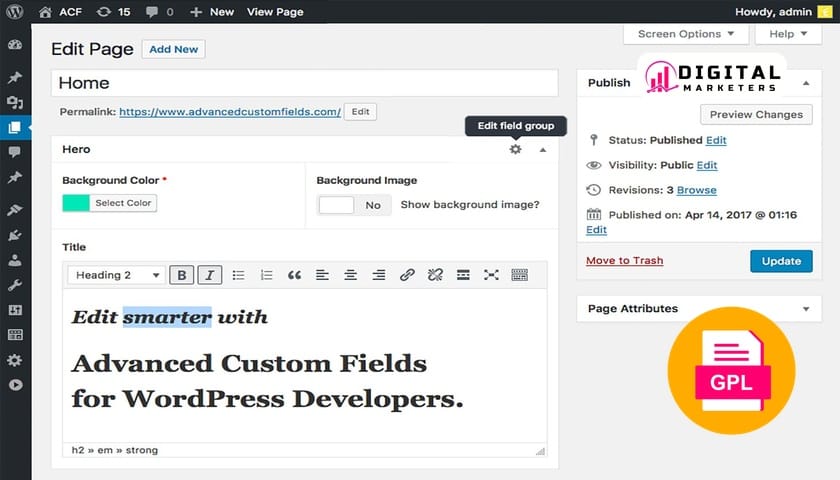Open the Help dropdown tab

pos(788,34)
